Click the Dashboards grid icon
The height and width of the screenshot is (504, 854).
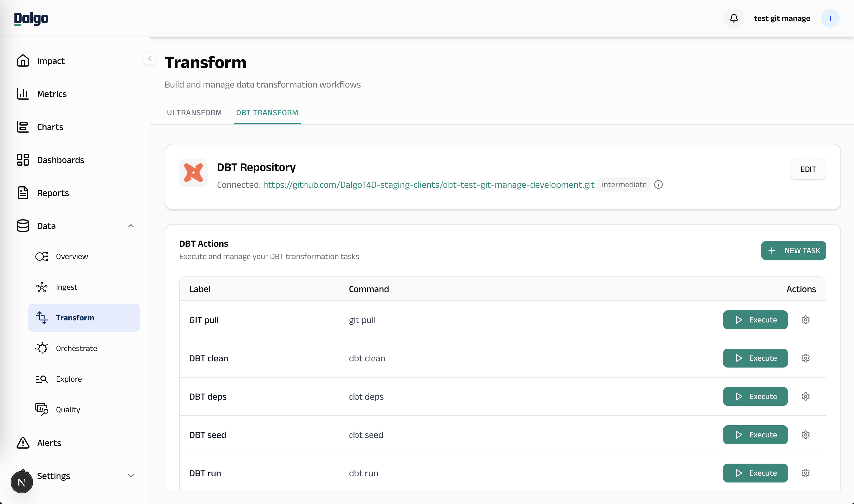pos(23,160)
